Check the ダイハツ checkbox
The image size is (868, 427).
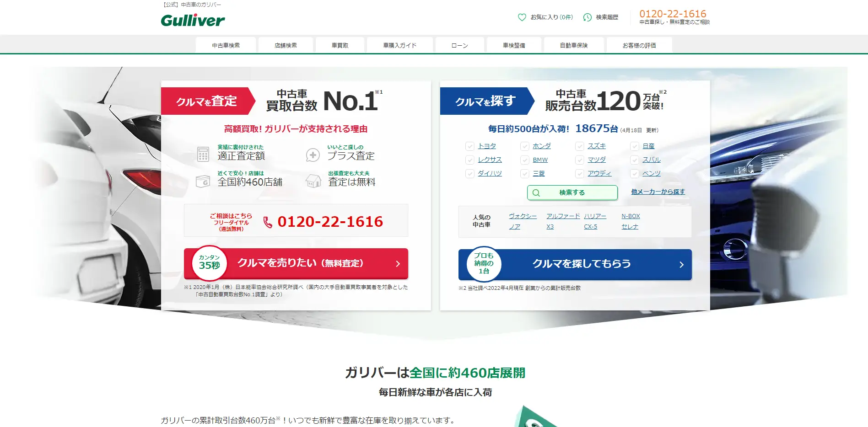[x=469, y=174]
